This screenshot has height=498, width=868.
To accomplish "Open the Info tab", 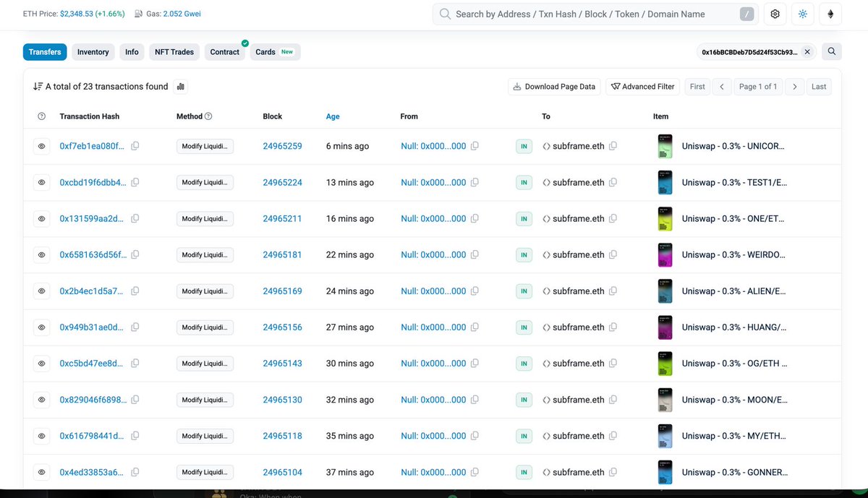I will [x=132, y=52].
